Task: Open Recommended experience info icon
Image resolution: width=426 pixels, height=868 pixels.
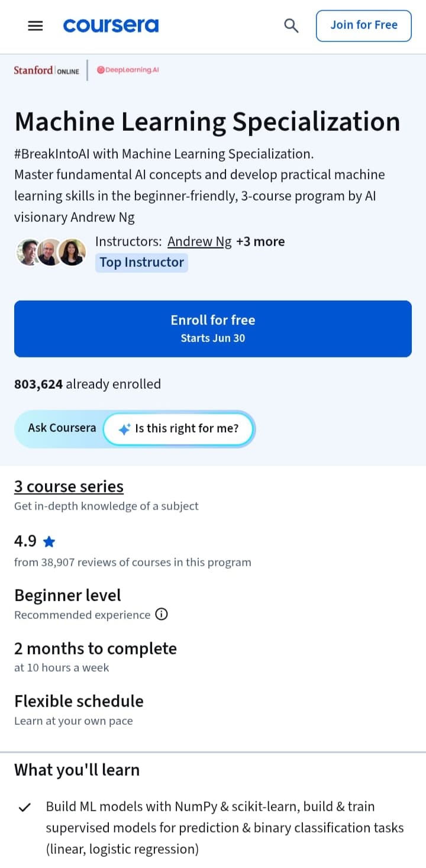Action: 162,614
